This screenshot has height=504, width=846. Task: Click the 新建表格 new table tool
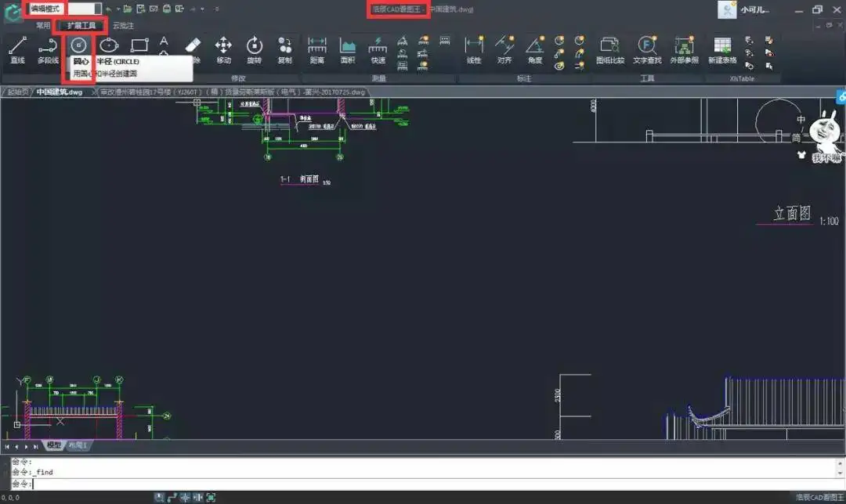722,49
